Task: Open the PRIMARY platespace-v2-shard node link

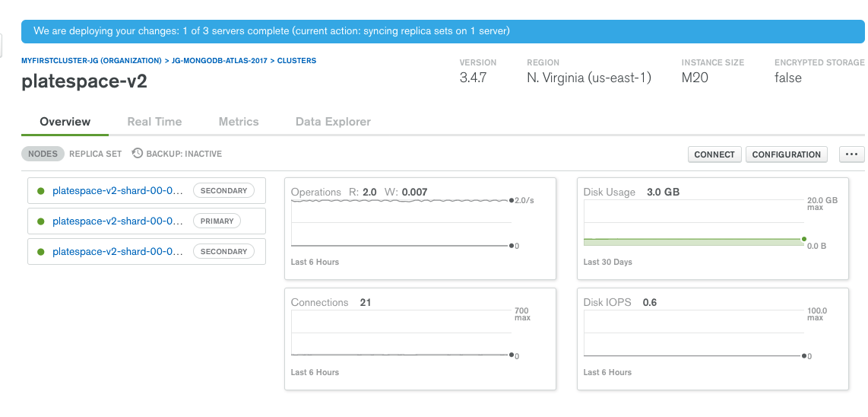Action: [x=117, y=221]
